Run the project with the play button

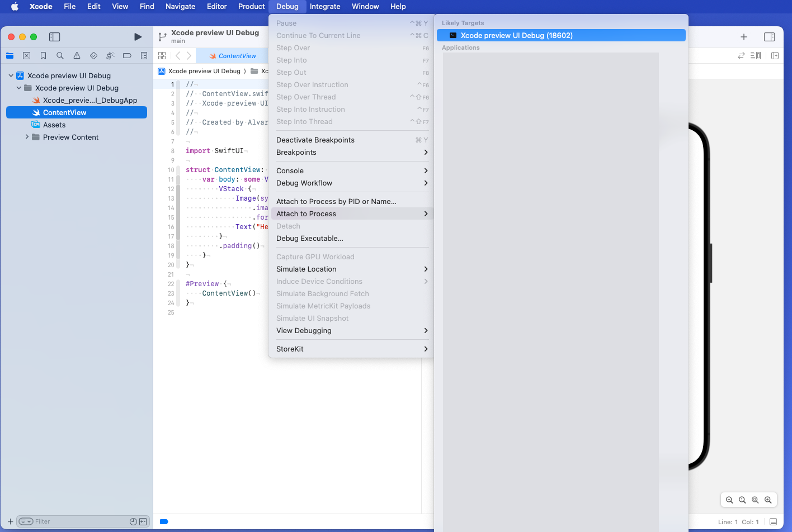pos(138,37)
